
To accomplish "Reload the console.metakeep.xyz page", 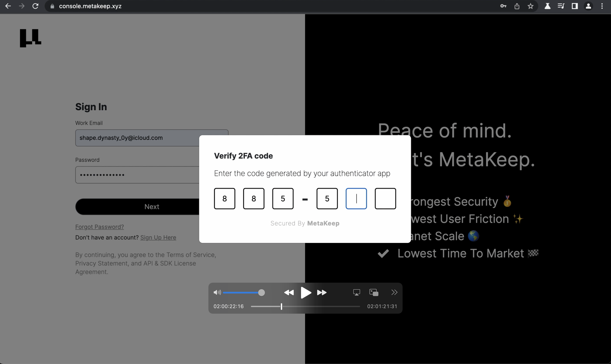I will point(35,6).
